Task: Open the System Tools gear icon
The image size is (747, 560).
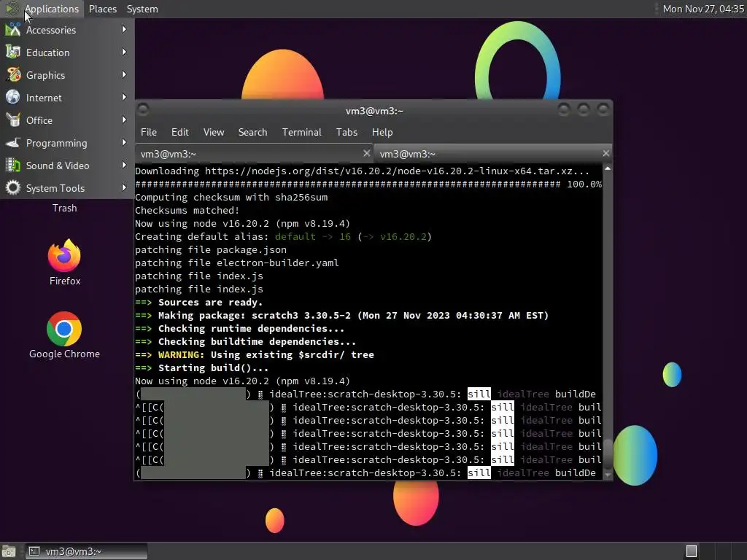Action: [x=13, y=188]
